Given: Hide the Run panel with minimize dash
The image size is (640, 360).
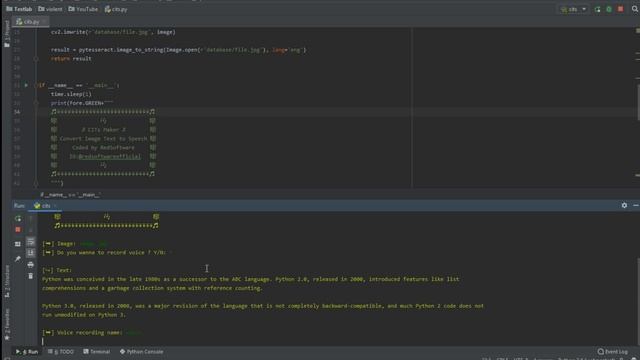Looking at the screenshot, I should tap(636, 205).
